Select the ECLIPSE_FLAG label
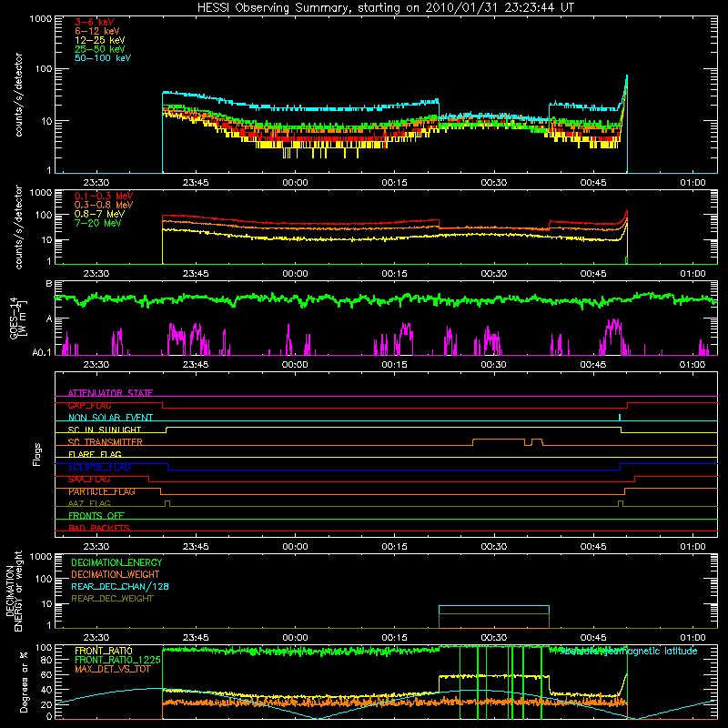This screenshot has width=728, height=728. point(99,467)
